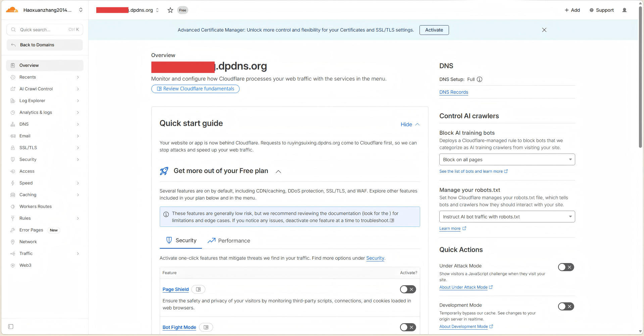Open Page Shield documentation icon
644x336 pixels.
(198, 289)
